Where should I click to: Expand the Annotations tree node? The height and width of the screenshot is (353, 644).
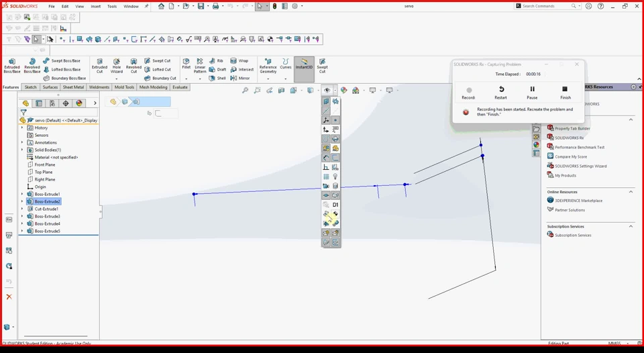click(22, 142)
